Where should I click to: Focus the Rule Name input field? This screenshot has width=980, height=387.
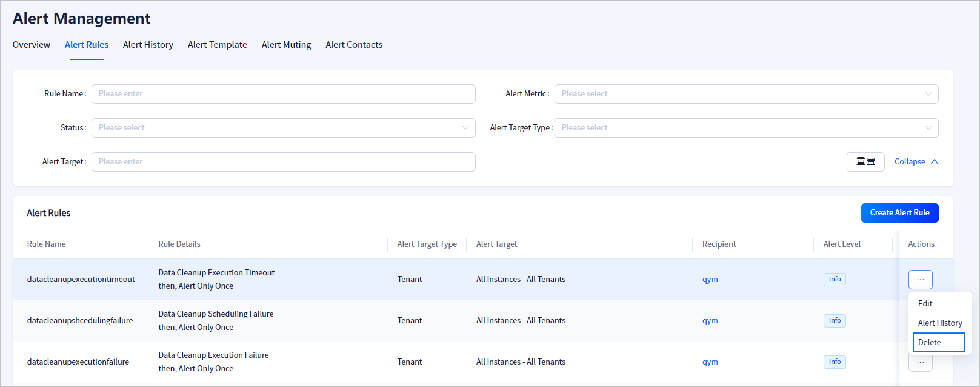pos(283,94)
